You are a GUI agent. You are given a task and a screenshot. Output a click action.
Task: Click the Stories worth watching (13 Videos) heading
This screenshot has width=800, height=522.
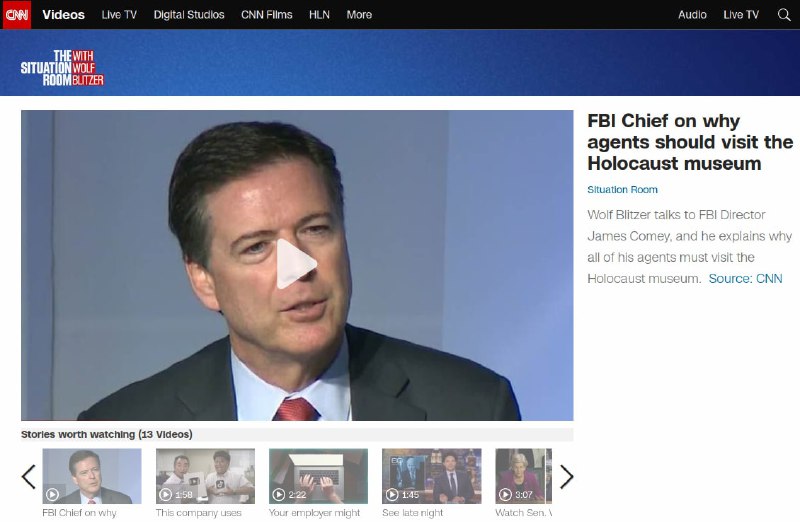pos(107,434)
